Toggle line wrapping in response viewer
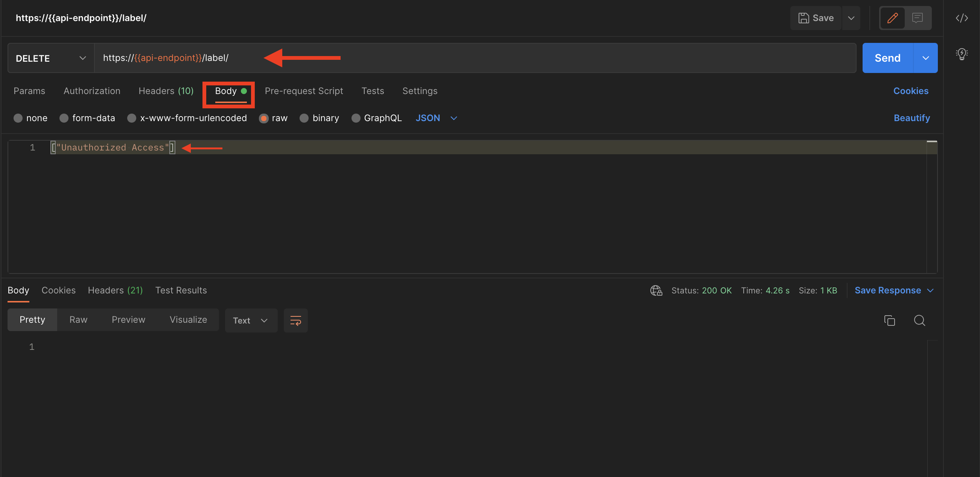The image size is (980, 477). [x=295, y=320]
